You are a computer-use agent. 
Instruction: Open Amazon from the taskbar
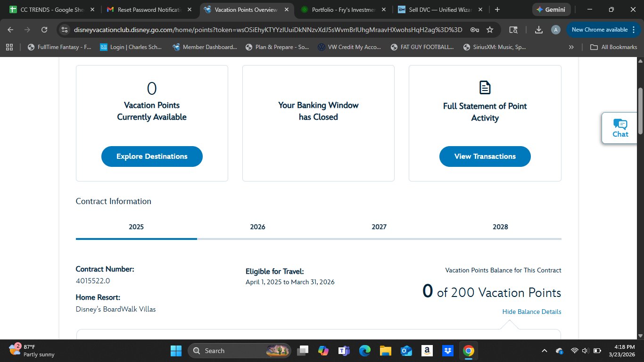point(427,351)
